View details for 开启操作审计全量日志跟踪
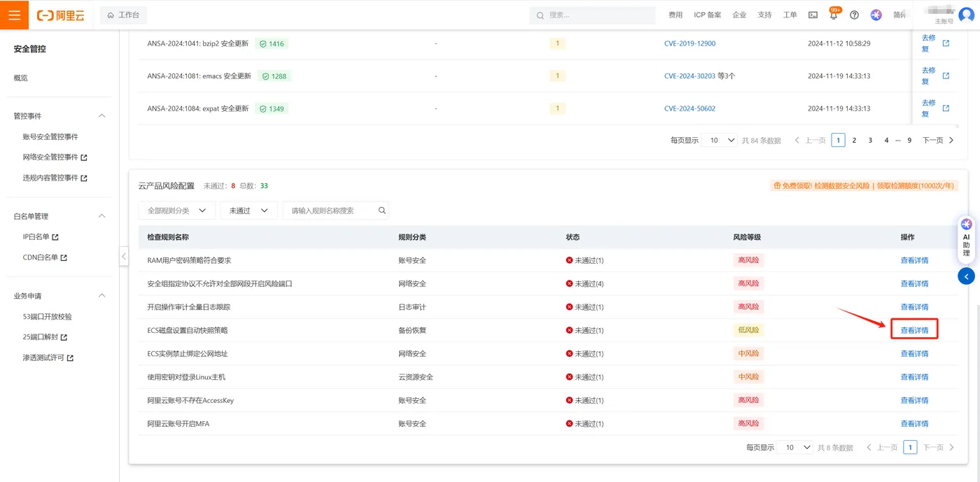Viewport: 980px width, 482px height. pos(914,307)
